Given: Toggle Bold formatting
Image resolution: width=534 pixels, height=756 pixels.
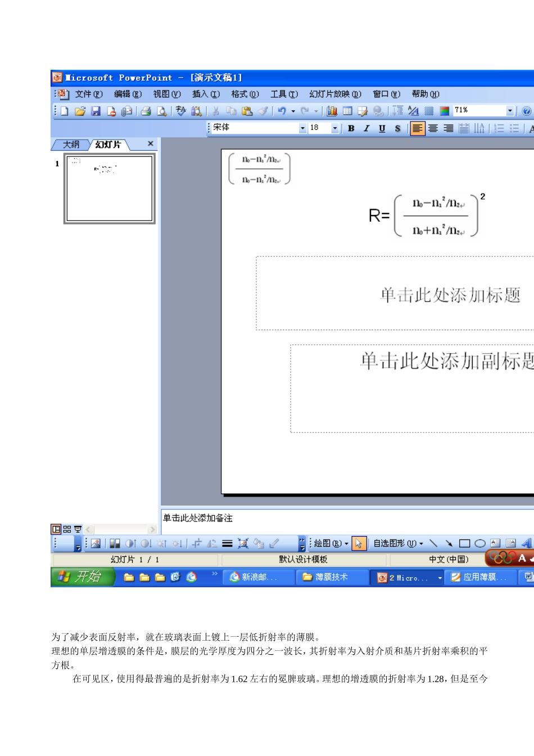Looking at the screenshot, I should point(351,128).
